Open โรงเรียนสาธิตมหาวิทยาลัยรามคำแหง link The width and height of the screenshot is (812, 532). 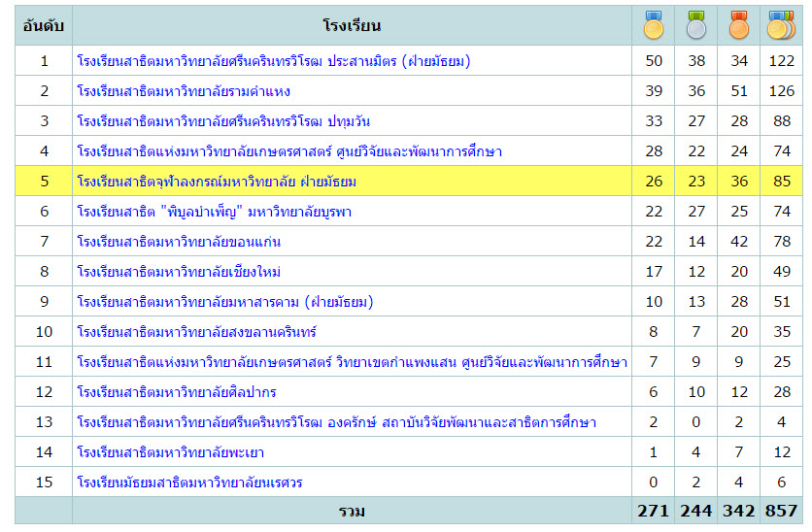(184, 91)
